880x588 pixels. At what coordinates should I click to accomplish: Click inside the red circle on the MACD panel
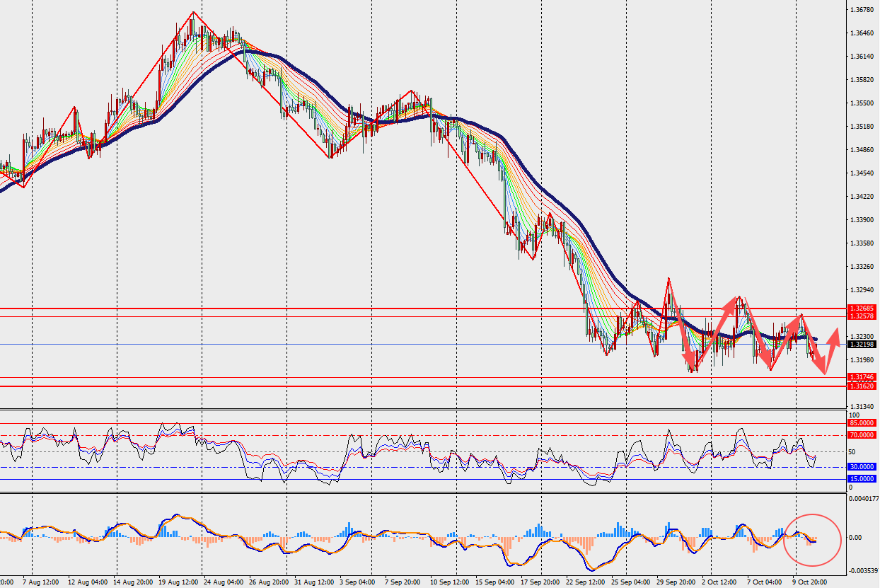click(812, 539)
